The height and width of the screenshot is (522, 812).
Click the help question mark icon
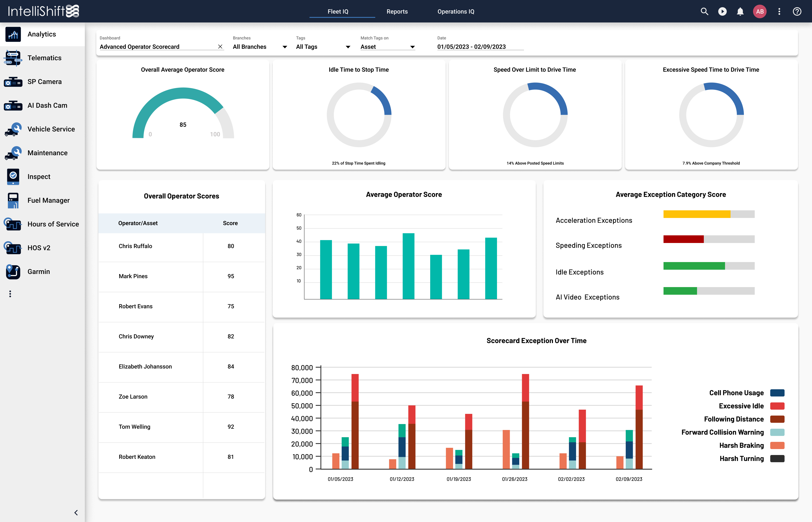pos(797,11)
